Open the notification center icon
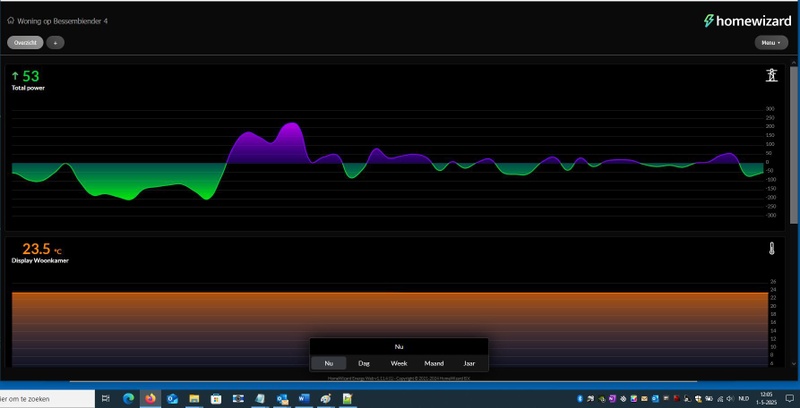Viewport: 800px width, 408px height. (x=789, y=398)
